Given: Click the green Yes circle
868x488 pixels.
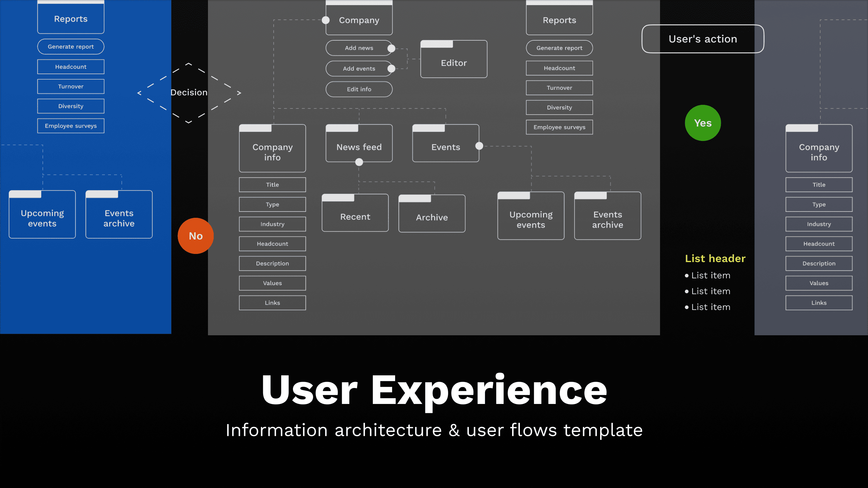Looking at the screenshot, I should tap(703, 123).
